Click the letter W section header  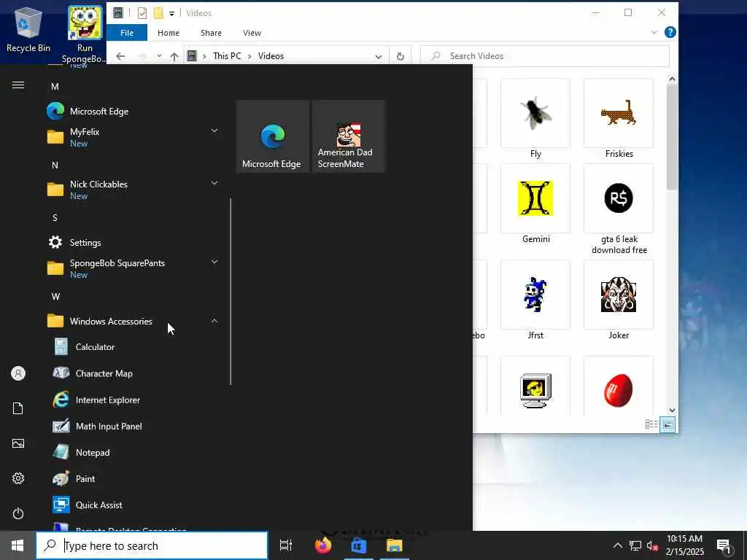[x=55, y=297]
